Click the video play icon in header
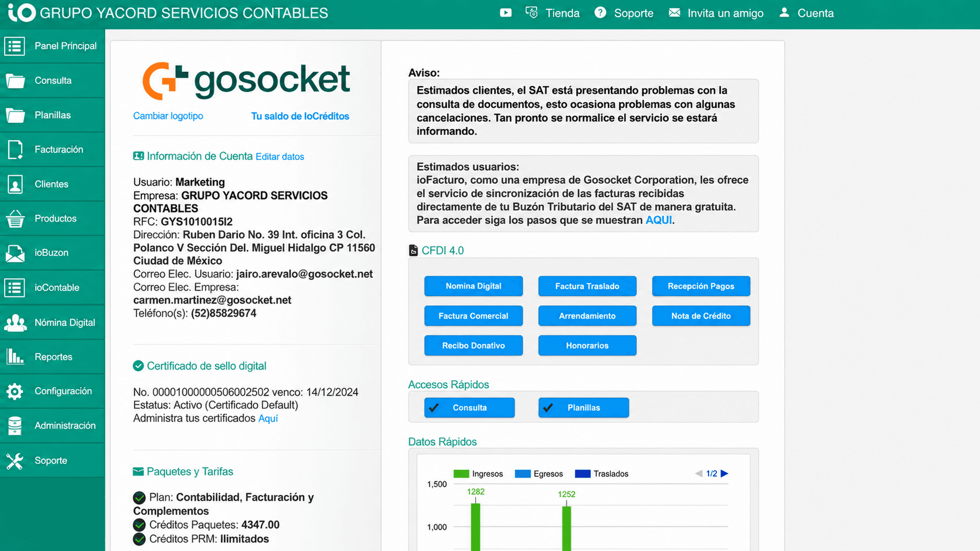Screen dimensions: 980x551 click(506, 13)
